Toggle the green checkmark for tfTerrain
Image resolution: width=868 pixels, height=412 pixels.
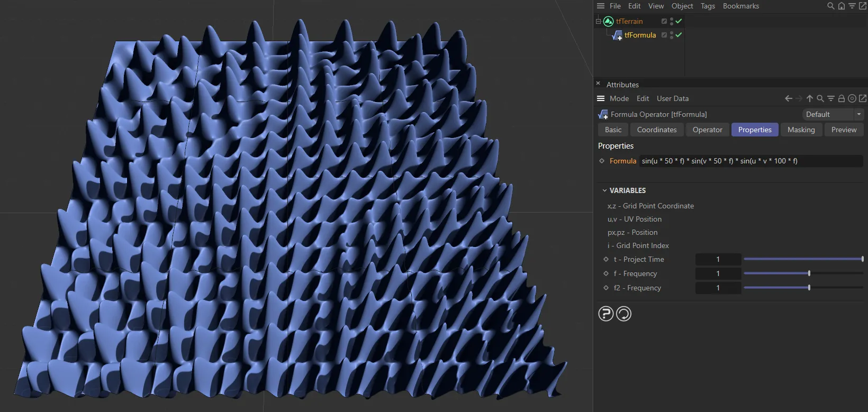(679, 21)
